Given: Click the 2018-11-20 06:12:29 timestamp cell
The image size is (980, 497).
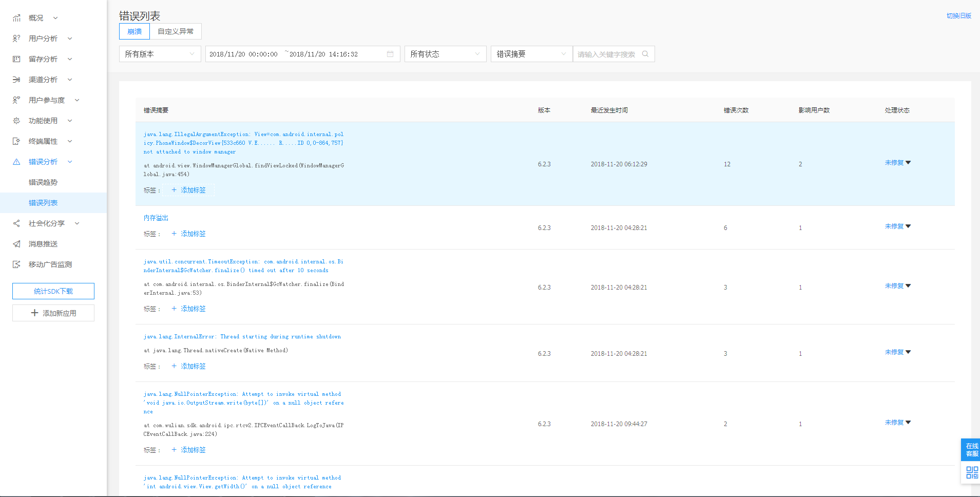Looking at the screenshot, I should [x=619, y=164].
